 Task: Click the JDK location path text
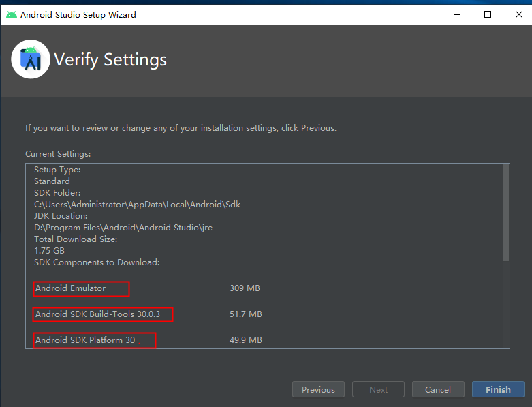tap(123, 228)
